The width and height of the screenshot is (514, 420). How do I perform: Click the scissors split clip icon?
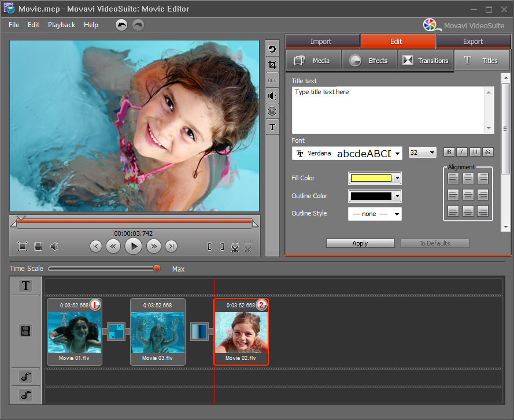click(x=235, y=247)
